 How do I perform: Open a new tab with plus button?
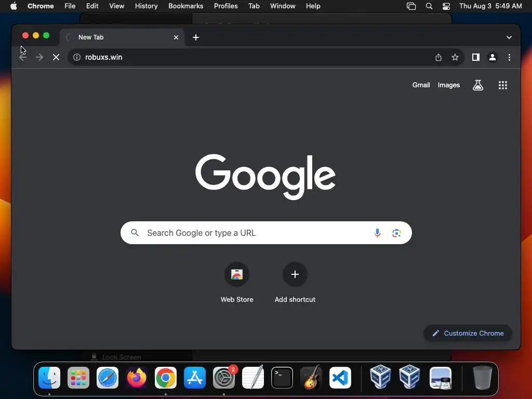tap(196, 37)
